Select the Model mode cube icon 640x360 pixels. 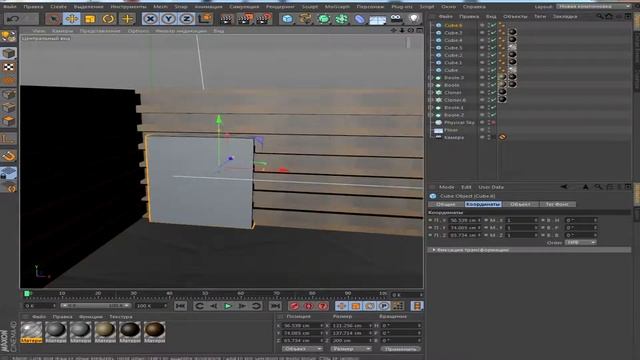pyautogui.click(x=9, y=53)
